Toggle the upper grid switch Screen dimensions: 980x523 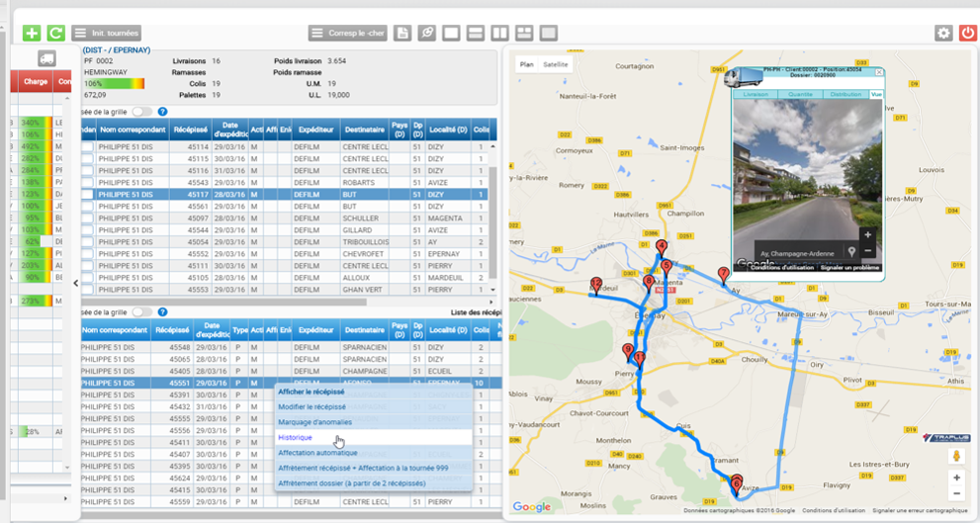click(x=142, y=112)
